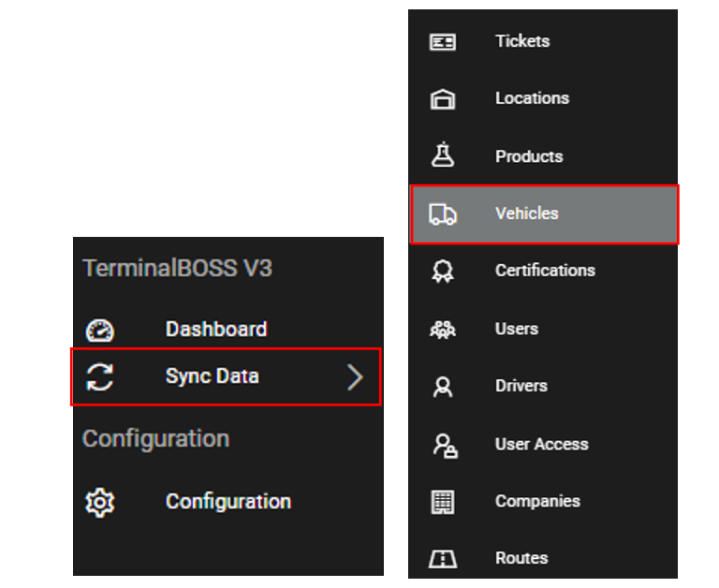Click the Routes road icon
The image size is (719, 588).
[443, 559]
